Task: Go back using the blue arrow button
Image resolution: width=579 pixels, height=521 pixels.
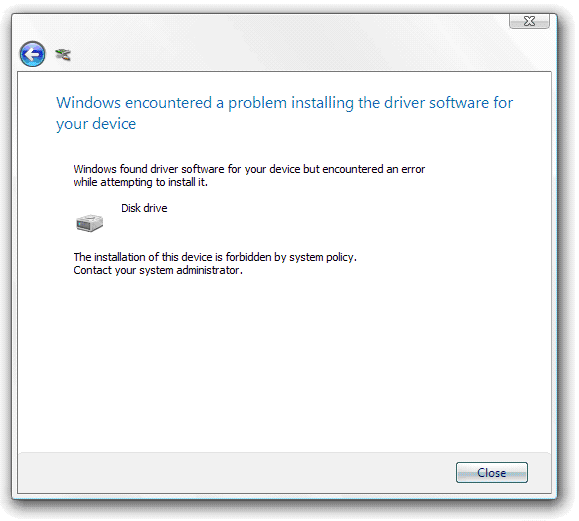Action: point(32,54)
